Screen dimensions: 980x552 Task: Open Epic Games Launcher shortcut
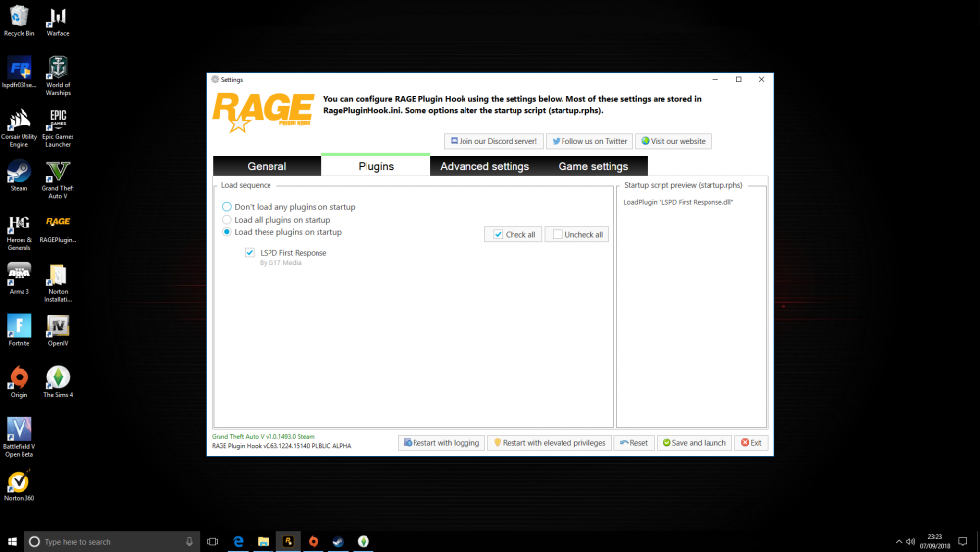pyautogui.click(x=58, y=127)
